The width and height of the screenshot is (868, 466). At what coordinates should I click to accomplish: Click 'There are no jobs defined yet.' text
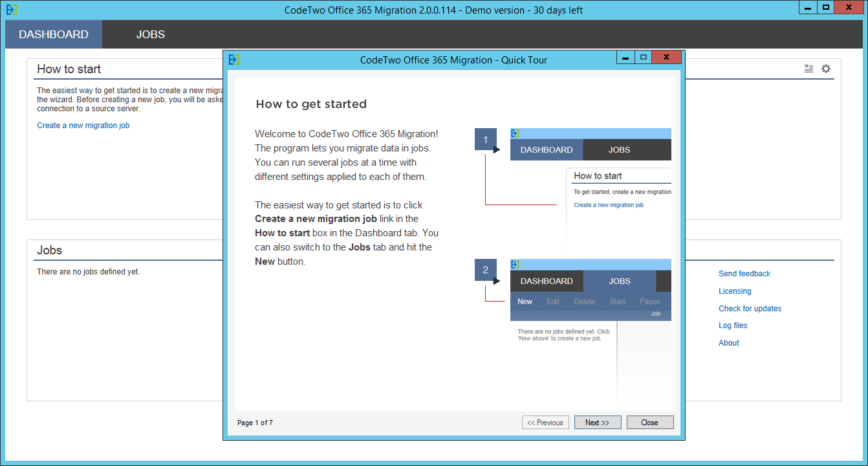click(x=88, y=272)
